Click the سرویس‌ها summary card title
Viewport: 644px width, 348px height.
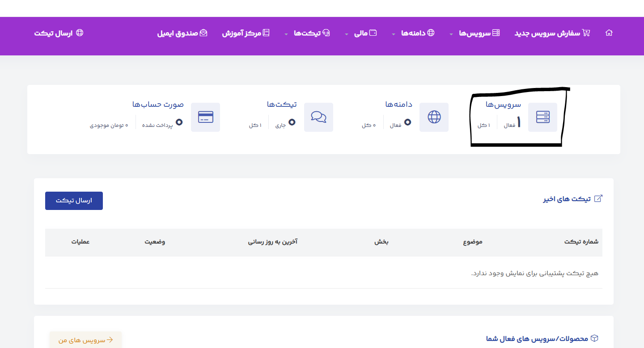(x=504, y=105)
